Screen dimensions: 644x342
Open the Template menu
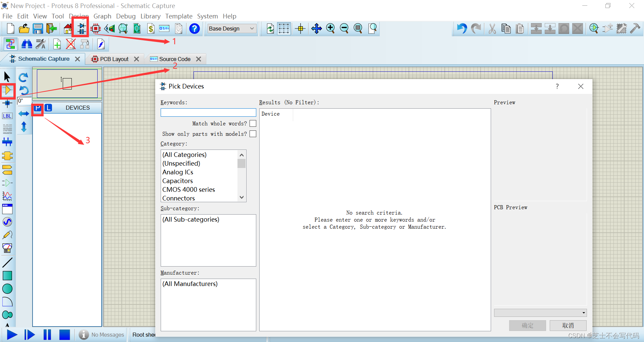tap(179, 16)
